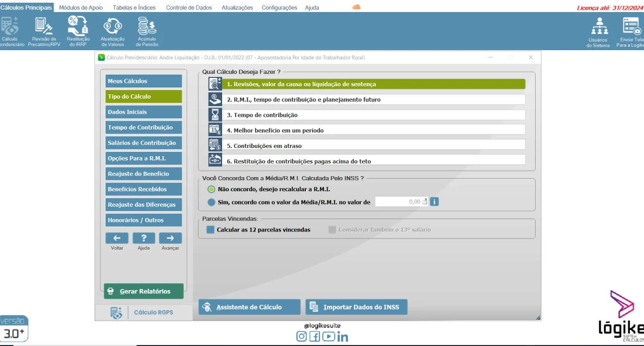Screen dimensions: 644x346
Task: Open the Tabelas e Índices menu
Action: (135, 8)
